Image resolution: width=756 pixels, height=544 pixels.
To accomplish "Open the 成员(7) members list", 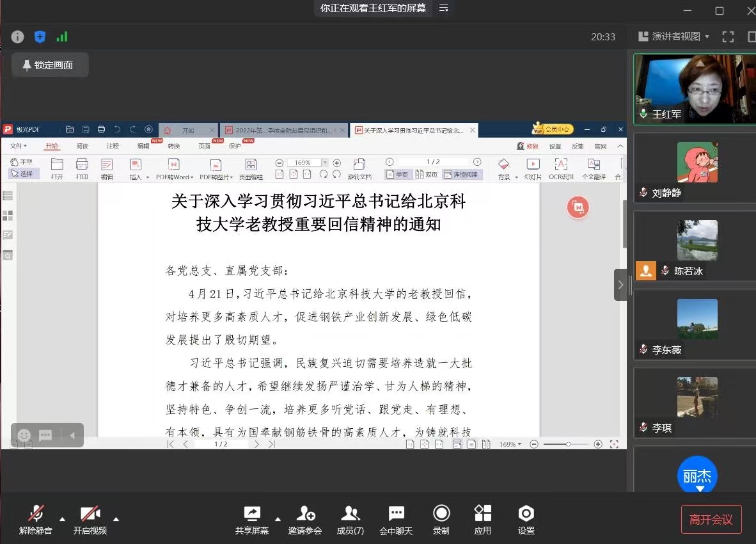I will [x=350, y=520].
